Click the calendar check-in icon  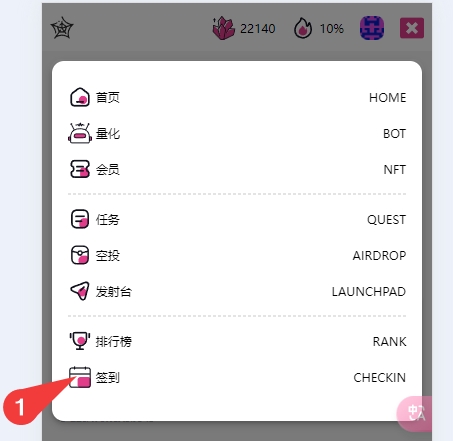tap(80, 377)
